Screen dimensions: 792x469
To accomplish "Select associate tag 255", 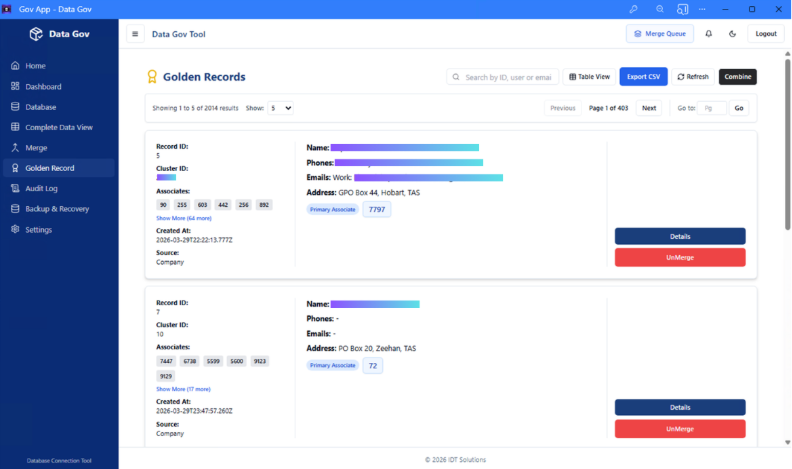I will point(182,205).
